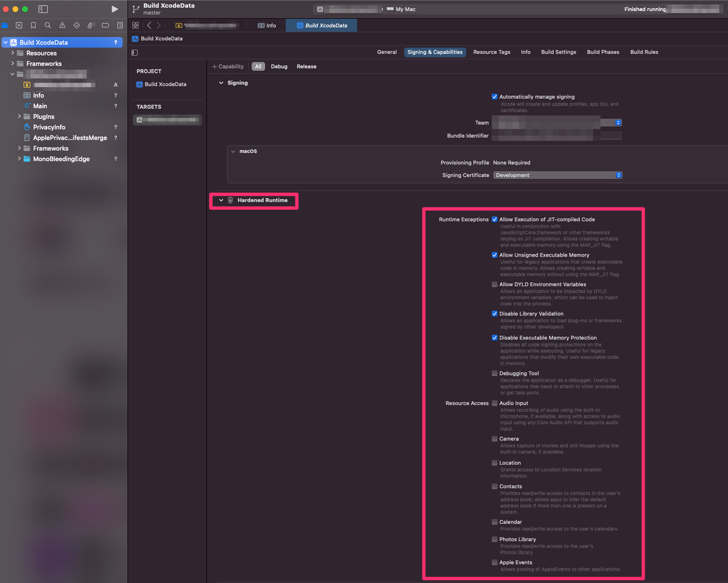Expand the MonoBleedingEdge folder

pyautogui.click(x=19, y=159)
